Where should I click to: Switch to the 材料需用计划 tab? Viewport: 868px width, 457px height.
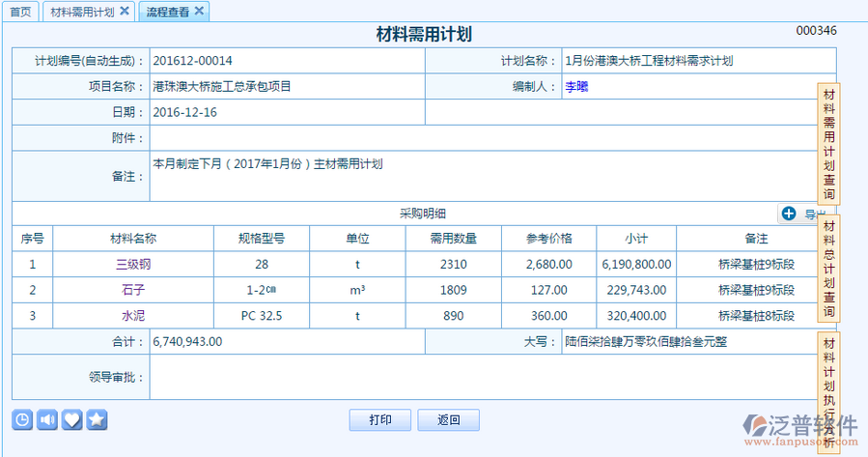(81, 12)
